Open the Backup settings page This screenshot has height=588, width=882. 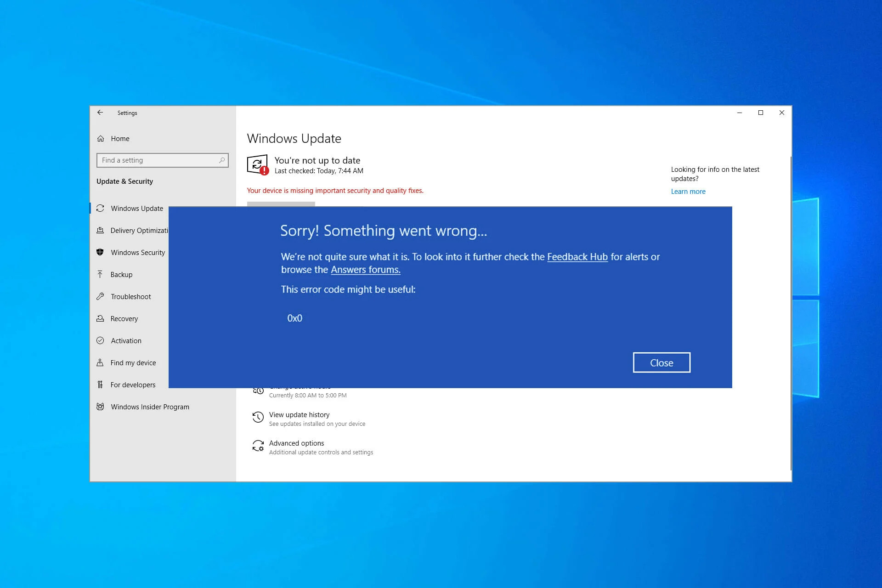121,274
